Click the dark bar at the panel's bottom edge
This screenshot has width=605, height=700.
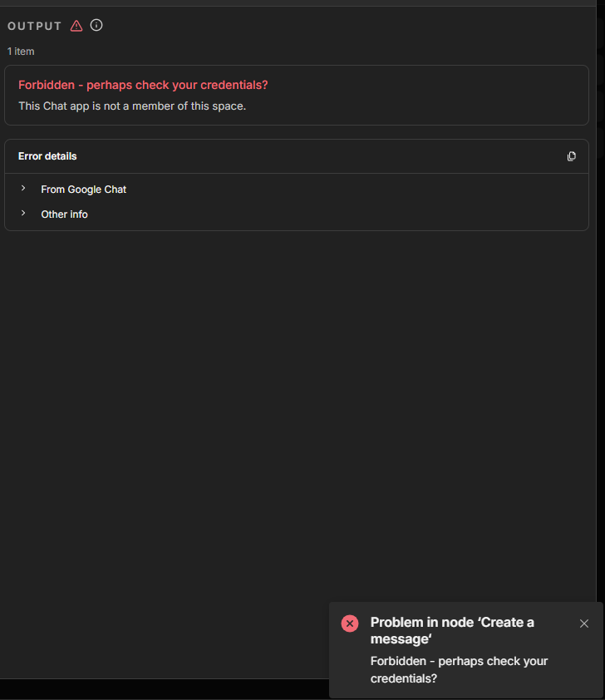coord(166,688)
